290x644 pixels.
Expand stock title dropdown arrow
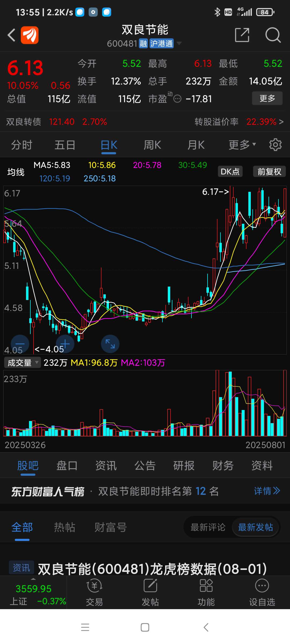click(x=179, y=43)
